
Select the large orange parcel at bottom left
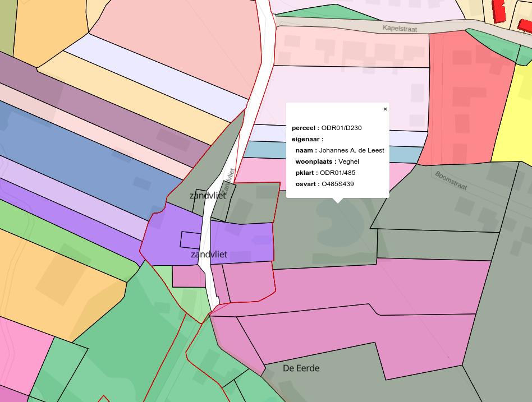coord(56,280)
